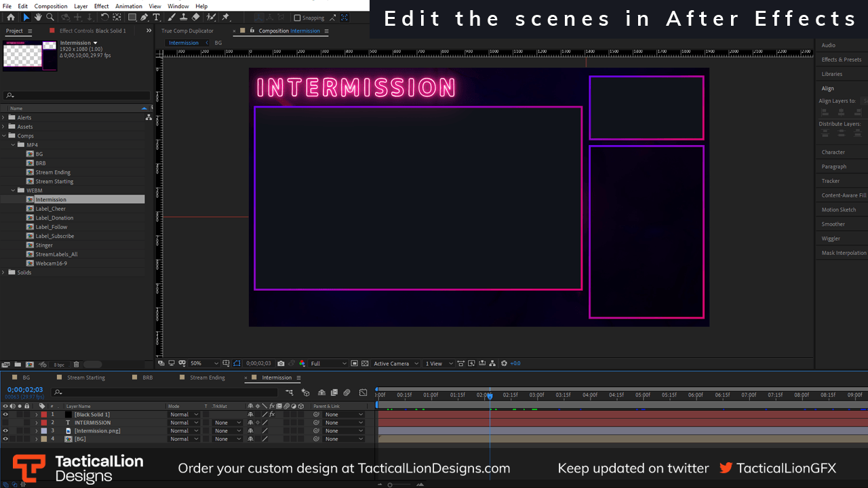Image resolution: width=868 pixels, height=488 pixels.
Task: Open Parent dropdown for BG layer
Action: [344, 439]
